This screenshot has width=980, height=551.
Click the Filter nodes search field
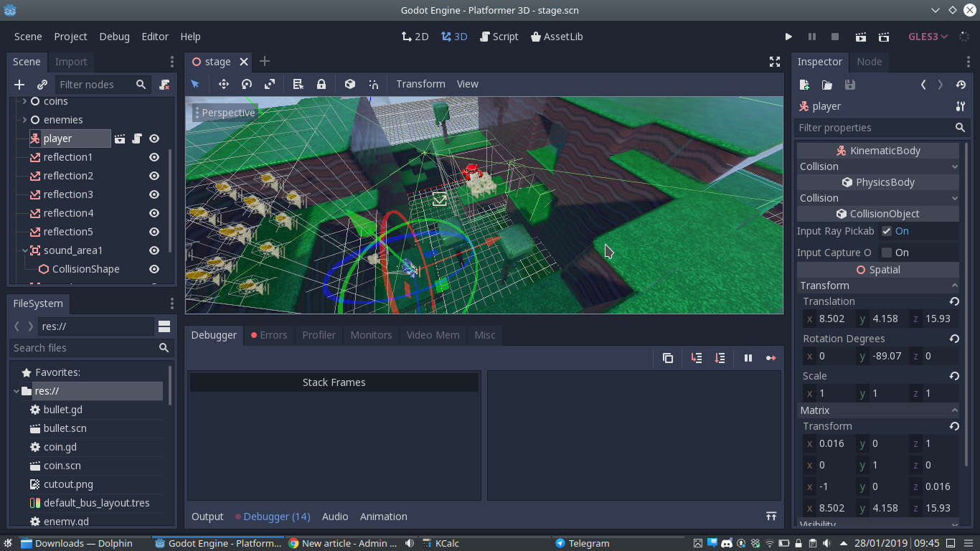coord(103,85)
